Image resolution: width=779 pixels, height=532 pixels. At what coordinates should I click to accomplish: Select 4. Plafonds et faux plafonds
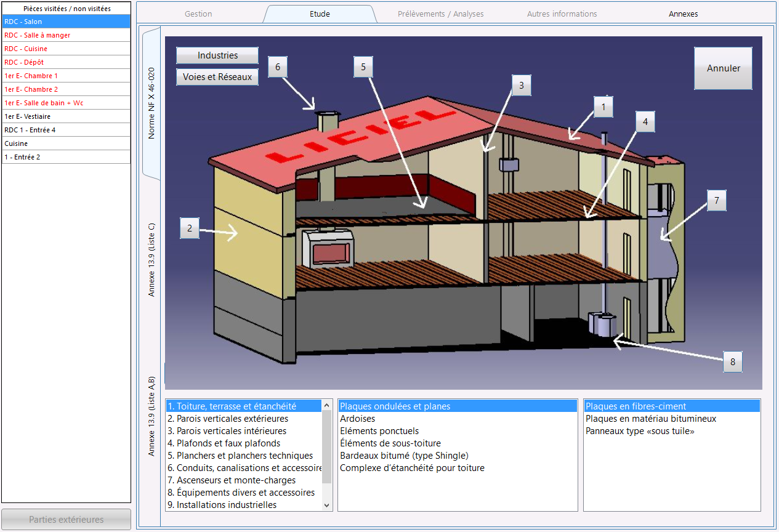(244, 443)
